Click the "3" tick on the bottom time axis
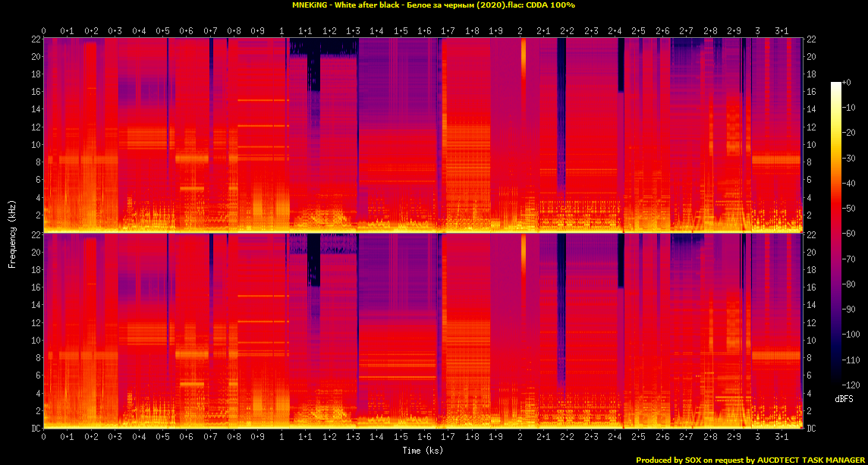Screen dimensions: 868x465 pyautogui.click(x=758, y=436)
